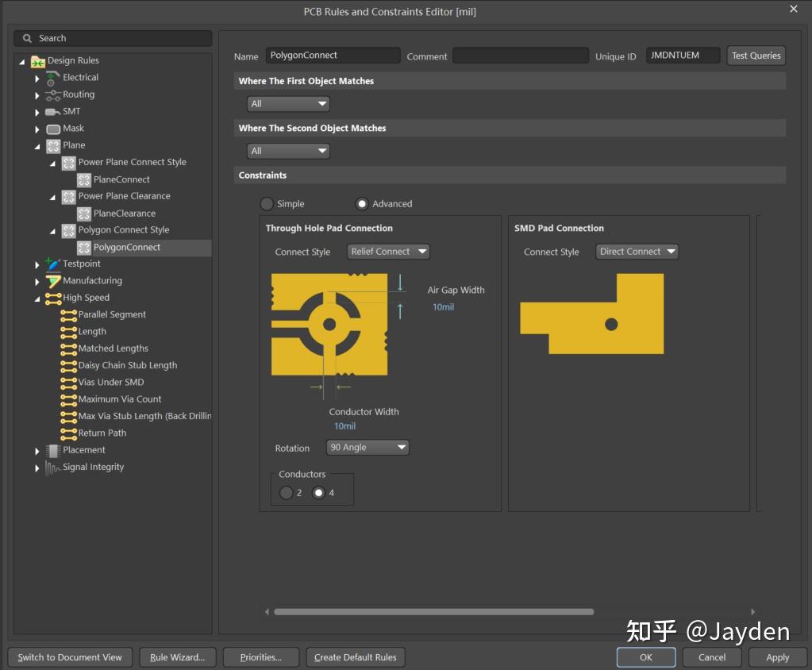Click the Testpoint category icon
812x670 pixels.
pos(53,264)
